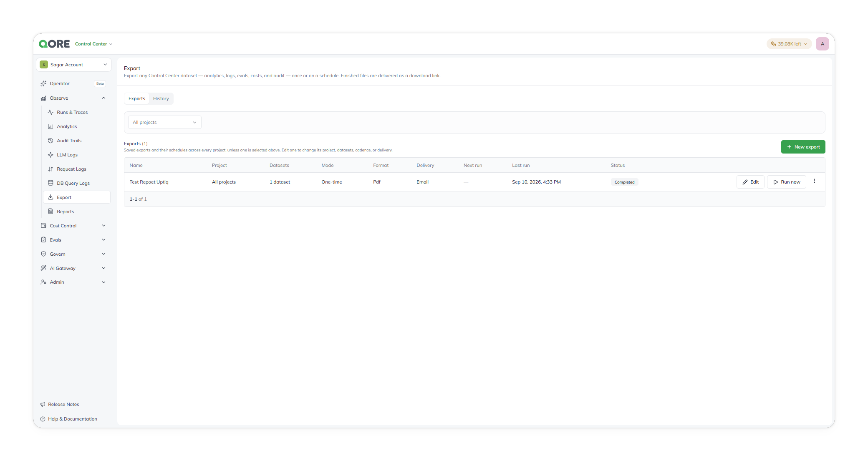Open the Reports document icon
868x461 pixels.
point(50,212)
